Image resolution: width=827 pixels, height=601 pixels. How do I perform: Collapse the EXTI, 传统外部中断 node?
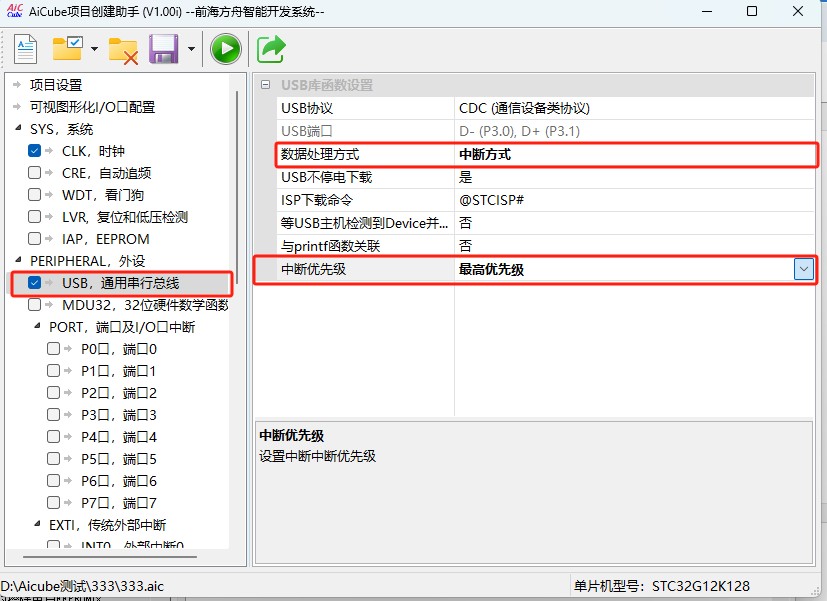(x=37, y=524)
